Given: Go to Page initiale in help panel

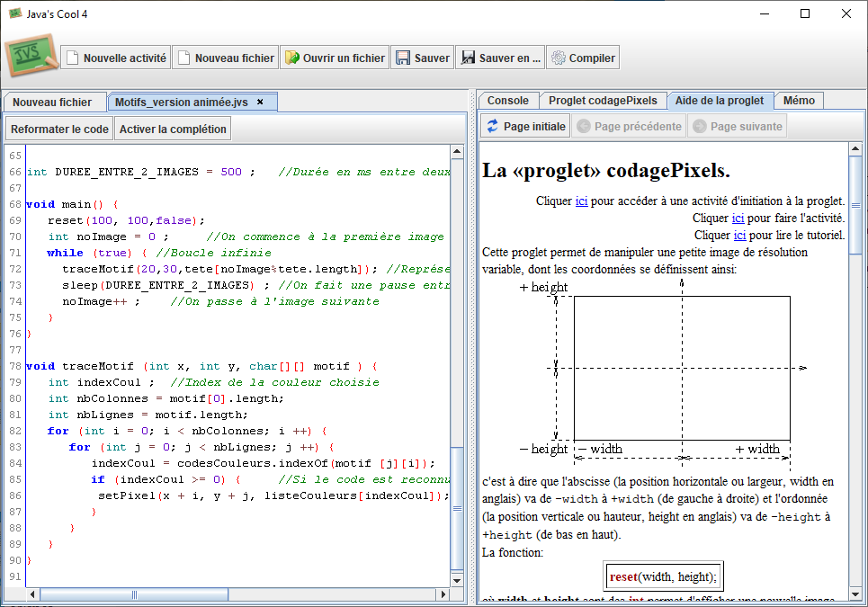Looking at the screenshot, I should click(526, 126).
